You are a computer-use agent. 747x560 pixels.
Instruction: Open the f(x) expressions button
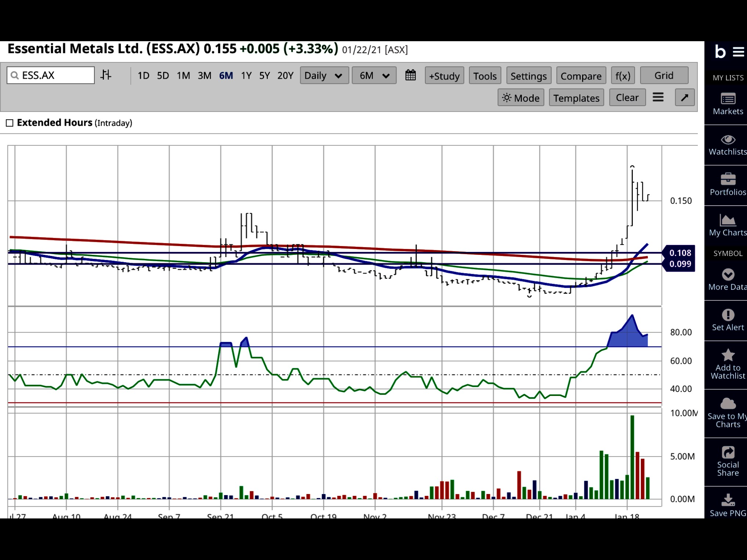point(623,75)
